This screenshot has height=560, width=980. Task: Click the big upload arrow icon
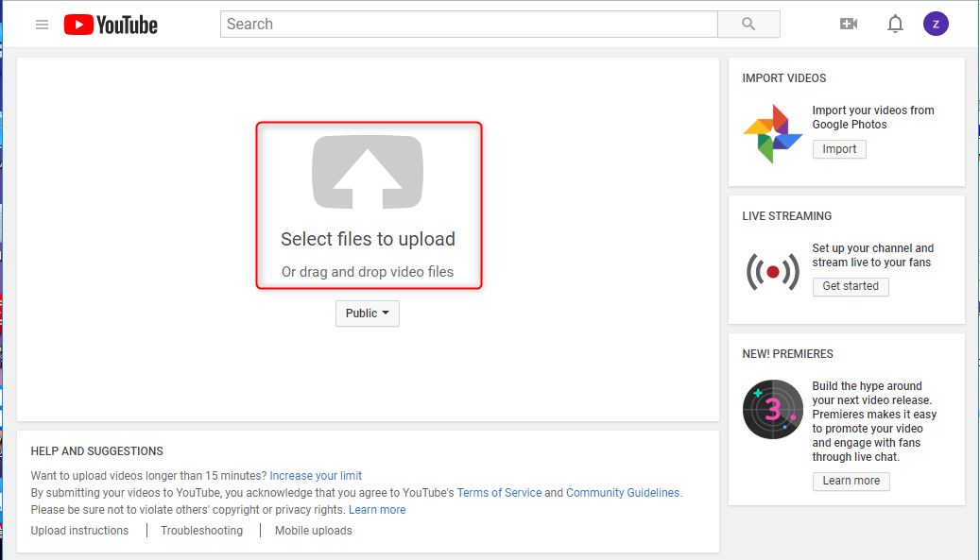click(368, 172)
